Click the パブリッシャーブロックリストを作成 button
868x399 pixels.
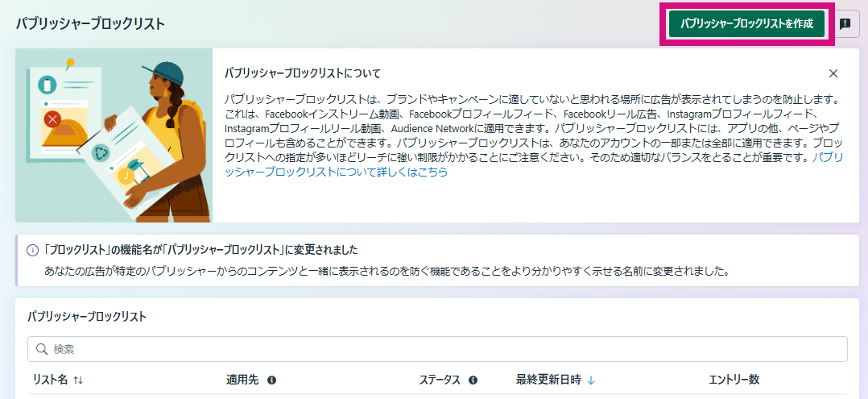pyautogui.click(x=746, y=24)
